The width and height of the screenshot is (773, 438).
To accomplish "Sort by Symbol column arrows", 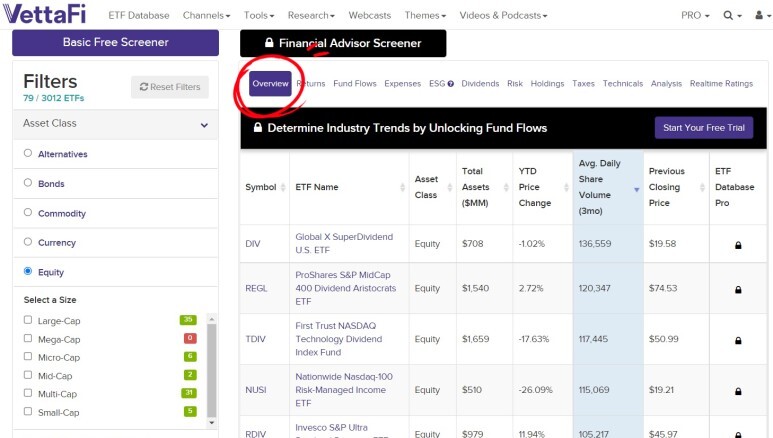I will (x=283, y=187).
